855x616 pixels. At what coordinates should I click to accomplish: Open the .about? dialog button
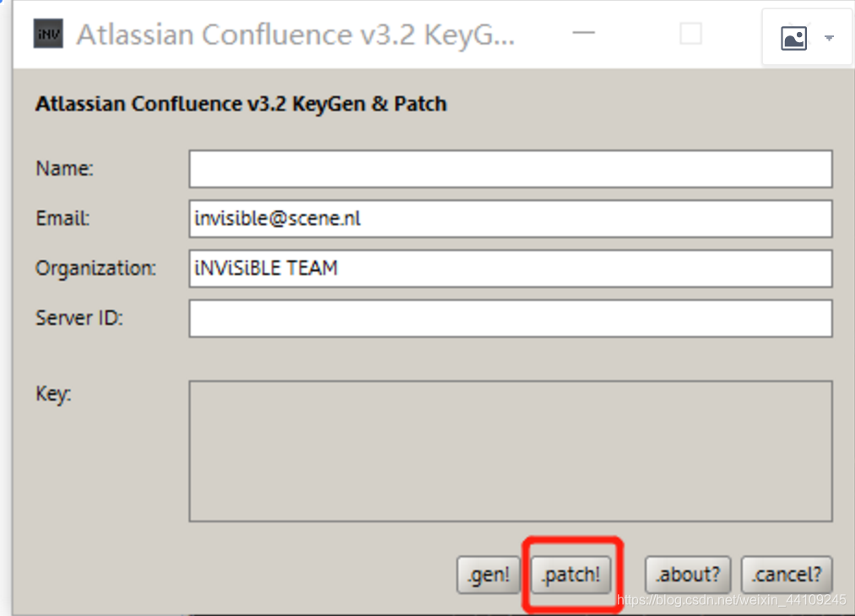688,575
